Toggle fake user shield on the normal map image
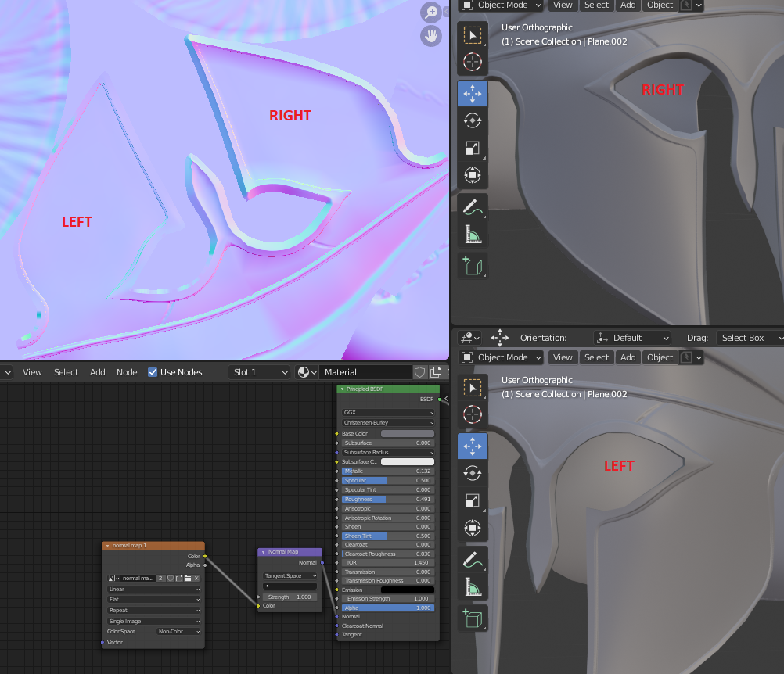This screenshot has height=674, width=784. (x=170, y=578)
